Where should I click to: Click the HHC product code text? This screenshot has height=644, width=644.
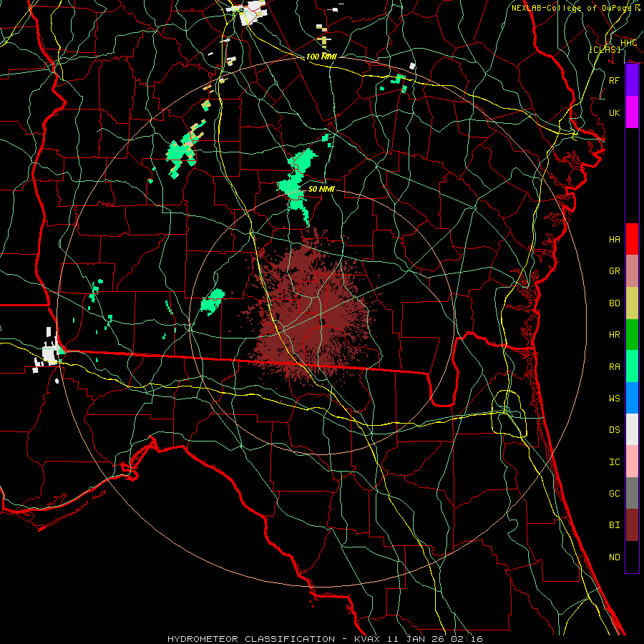tap(628, 43)
